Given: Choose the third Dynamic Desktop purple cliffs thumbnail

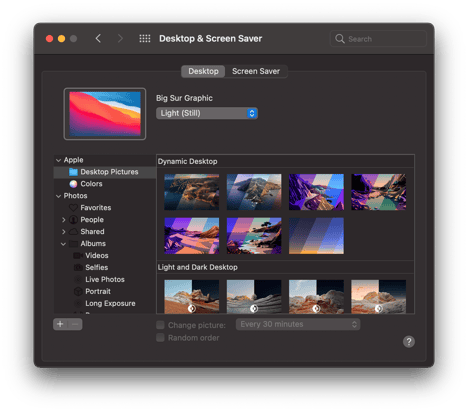Looking at the screenshot, I should tap(316, 192).
